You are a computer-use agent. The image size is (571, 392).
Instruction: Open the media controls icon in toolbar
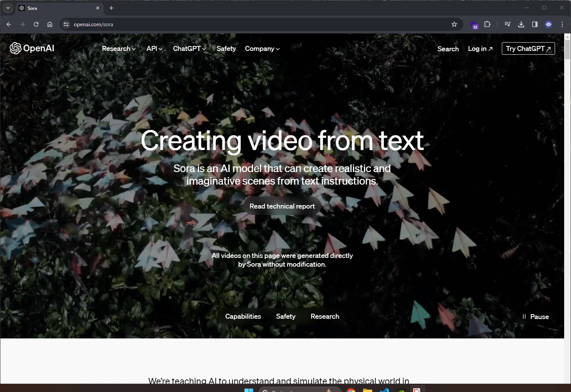point(507,24)
